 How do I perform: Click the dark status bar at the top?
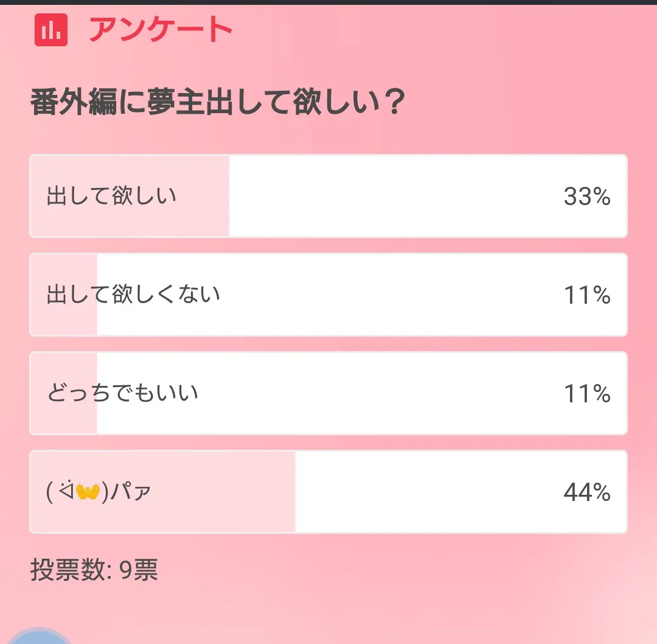tap(328, 2)
